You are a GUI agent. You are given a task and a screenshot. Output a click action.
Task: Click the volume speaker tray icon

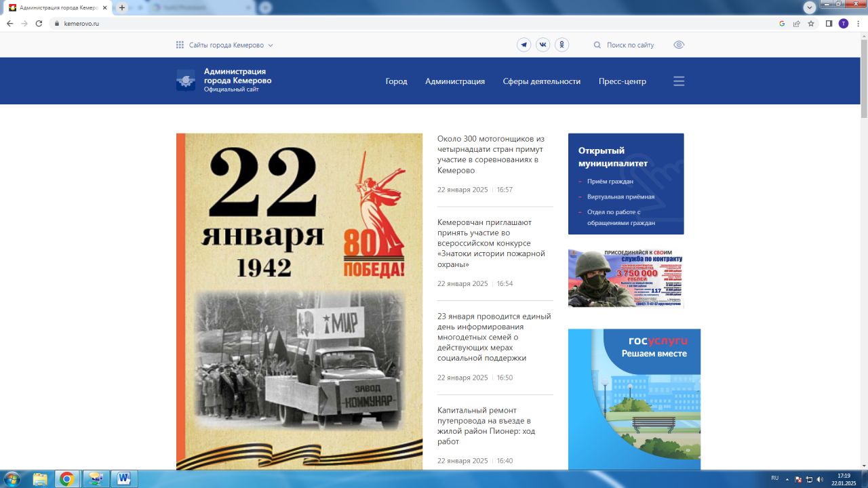[820, 479]
